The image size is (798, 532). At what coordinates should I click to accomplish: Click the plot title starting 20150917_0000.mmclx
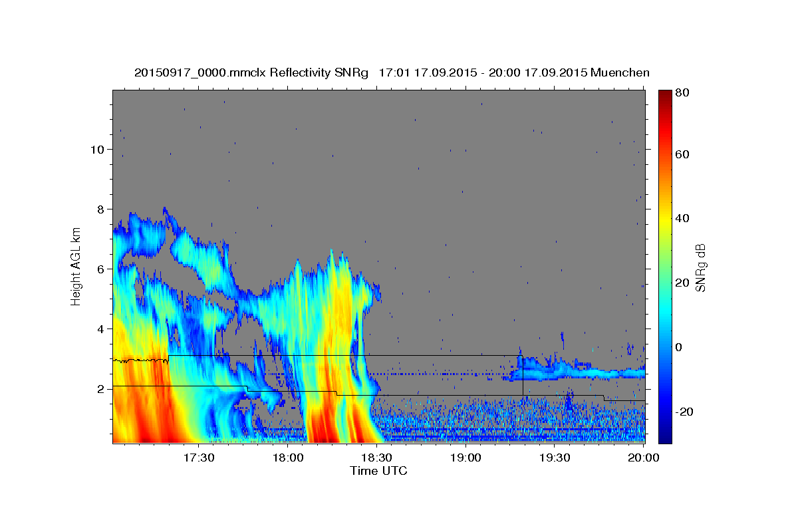coord(392,72)
